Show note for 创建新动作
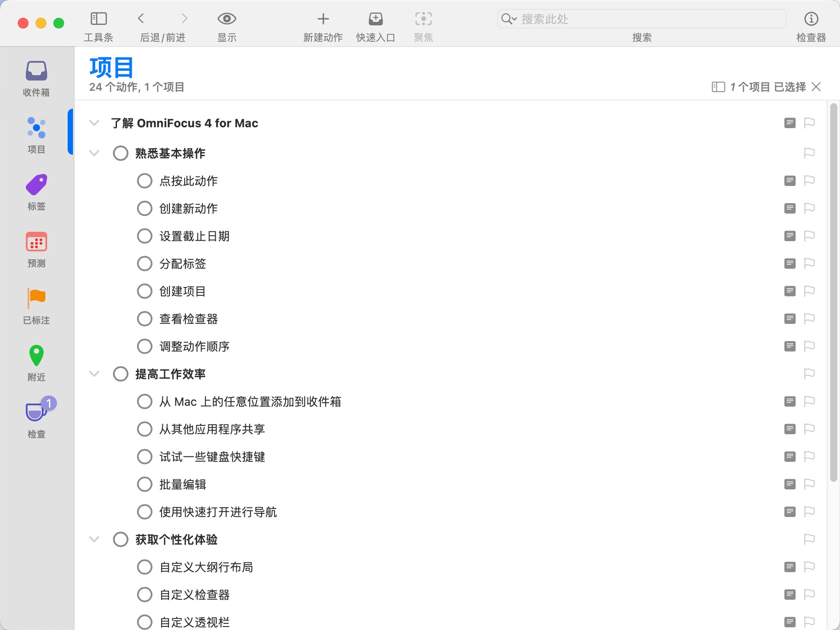Viewport: 840px width, 630px height. coord(790,208)
